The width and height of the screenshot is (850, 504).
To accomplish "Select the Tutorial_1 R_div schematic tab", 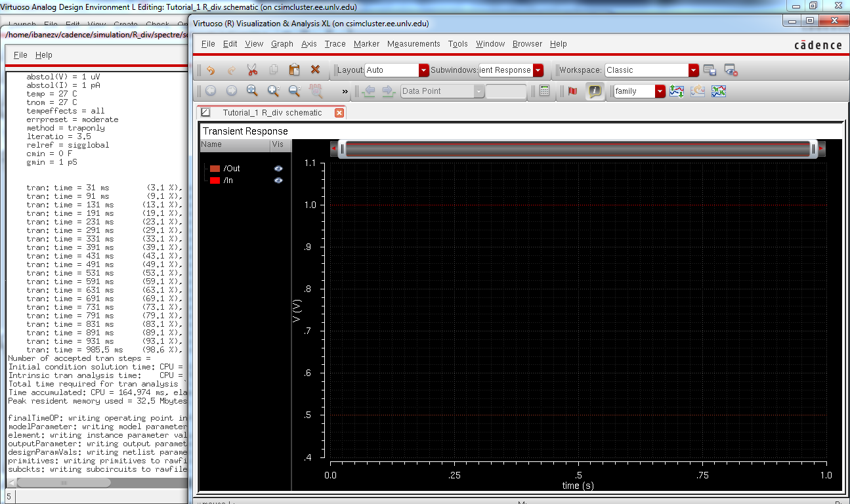I will tap(272, 113).
